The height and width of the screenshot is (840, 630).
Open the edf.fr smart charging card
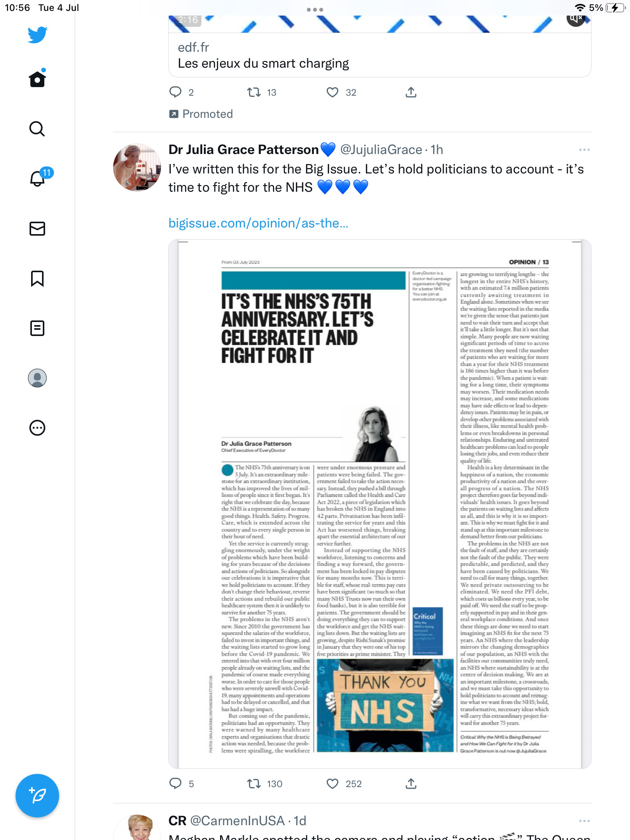tap(380, 55)
